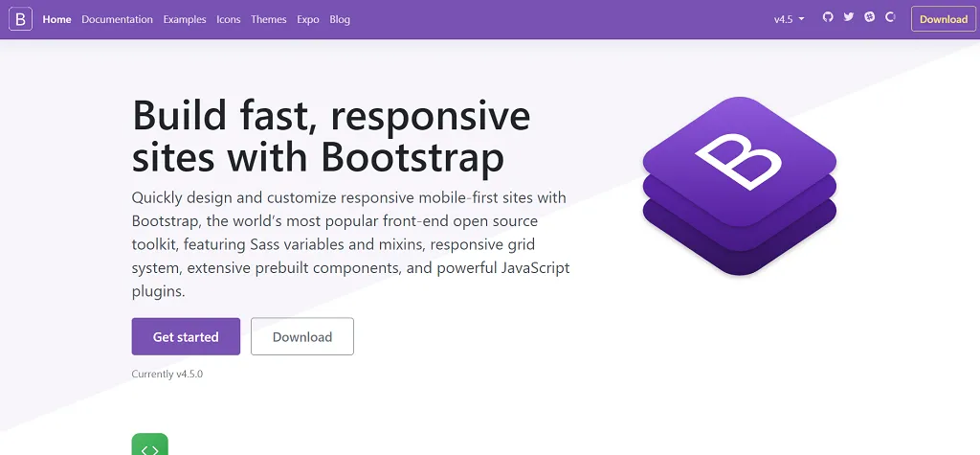Open the GitHub icon link
Viewport: 980px width, 455px height.
coord(828,17)
